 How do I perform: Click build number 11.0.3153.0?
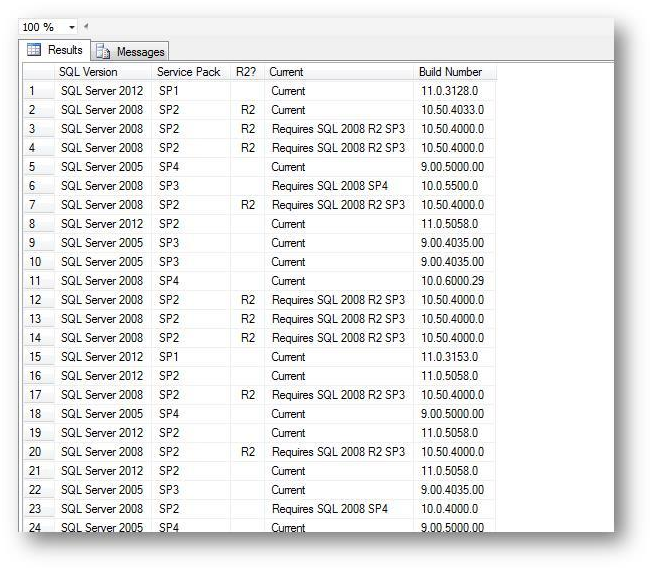coord(449,357)
